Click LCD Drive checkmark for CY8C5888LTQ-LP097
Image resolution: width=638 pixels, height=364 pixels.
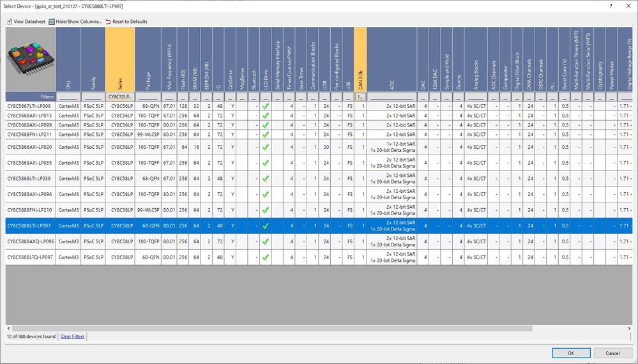(x=265, y=257)
